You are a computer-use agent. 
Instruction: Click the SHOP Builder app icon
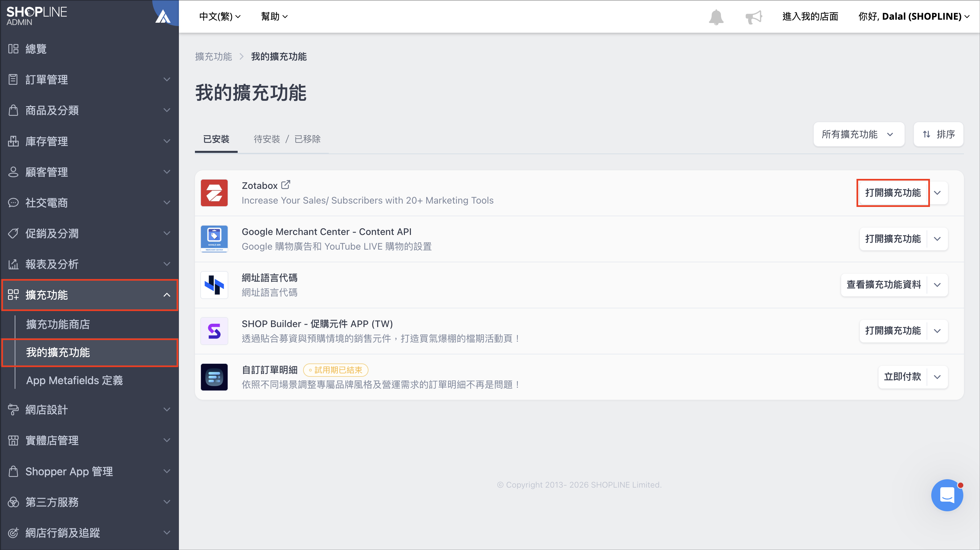click(214, 331)
